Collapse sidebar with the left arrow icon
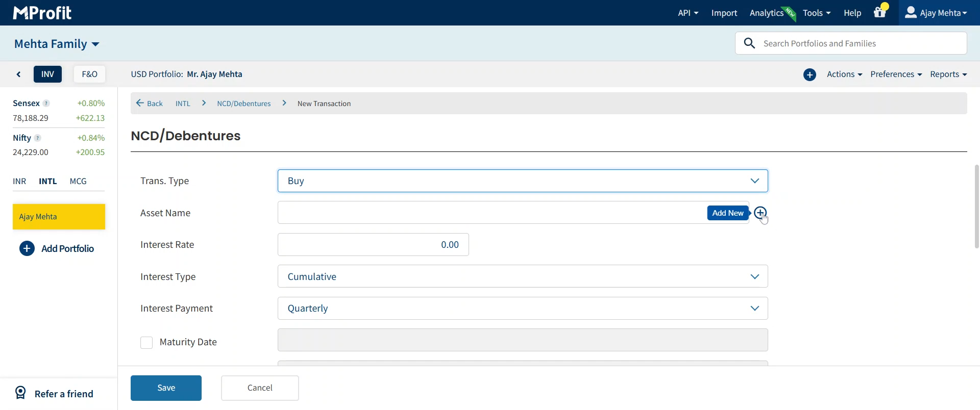 pos(19,74)
